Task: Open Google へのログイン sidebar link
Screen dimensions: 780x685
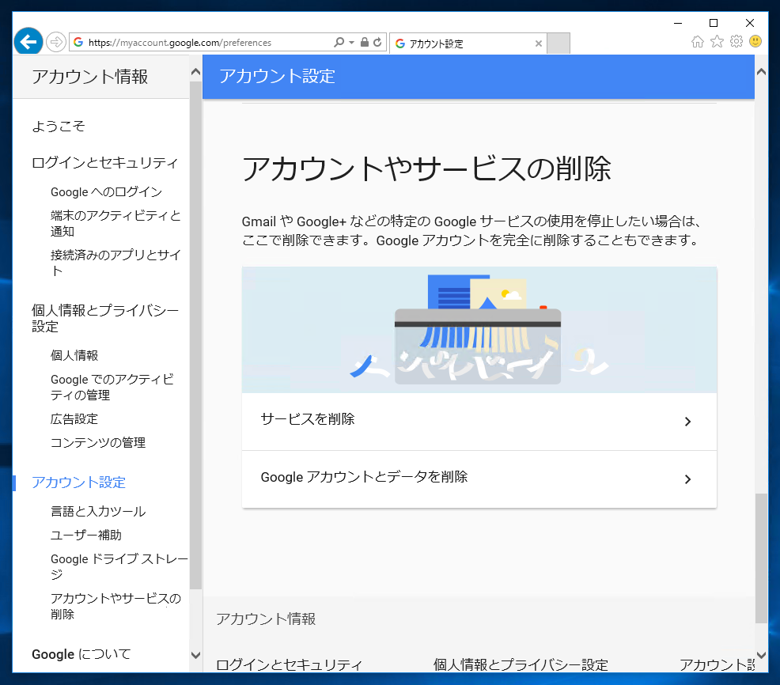Action: [106, 192]
